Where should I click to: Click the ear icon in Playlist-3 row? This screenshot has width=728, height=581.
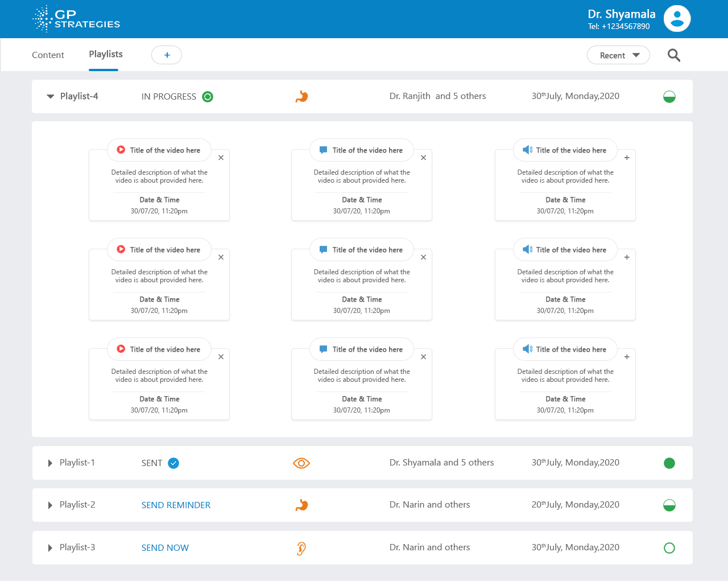click(301, 548)
